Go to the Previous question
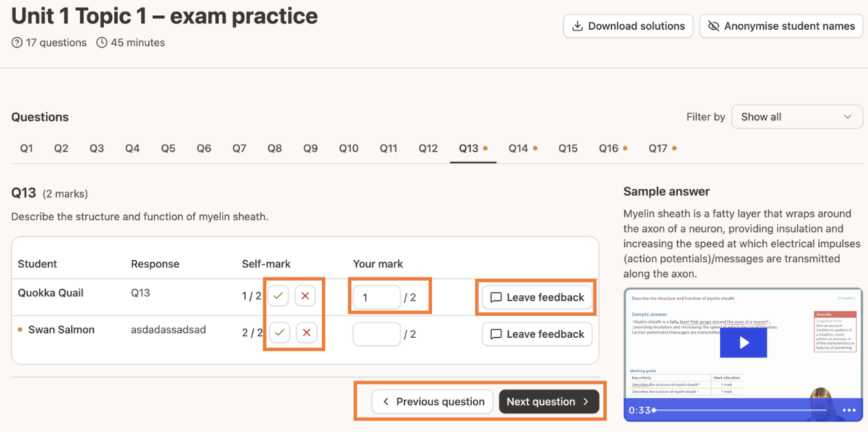Viewport: 868px width, 432px height. [433, 402]
